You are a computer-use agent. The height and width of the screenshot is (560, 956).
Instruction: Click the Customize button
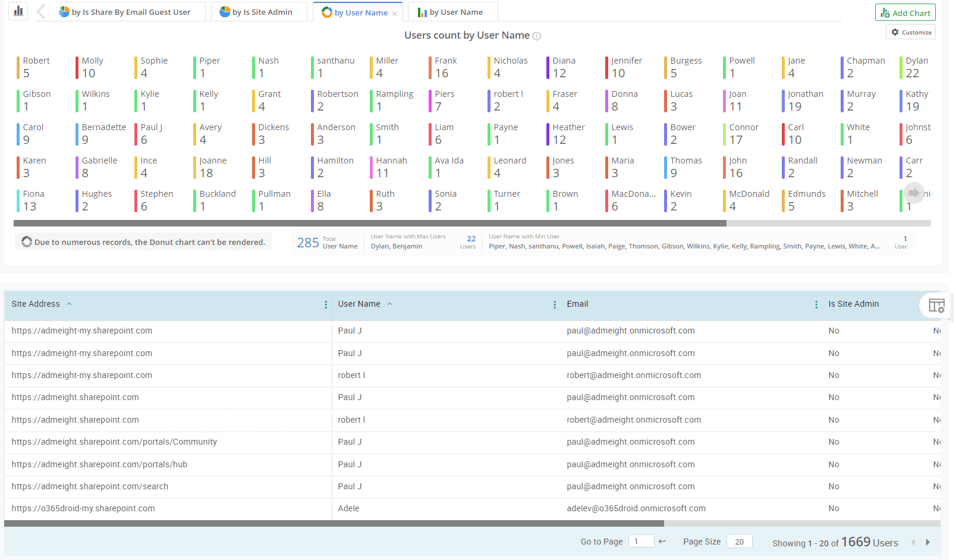point(911,32)
